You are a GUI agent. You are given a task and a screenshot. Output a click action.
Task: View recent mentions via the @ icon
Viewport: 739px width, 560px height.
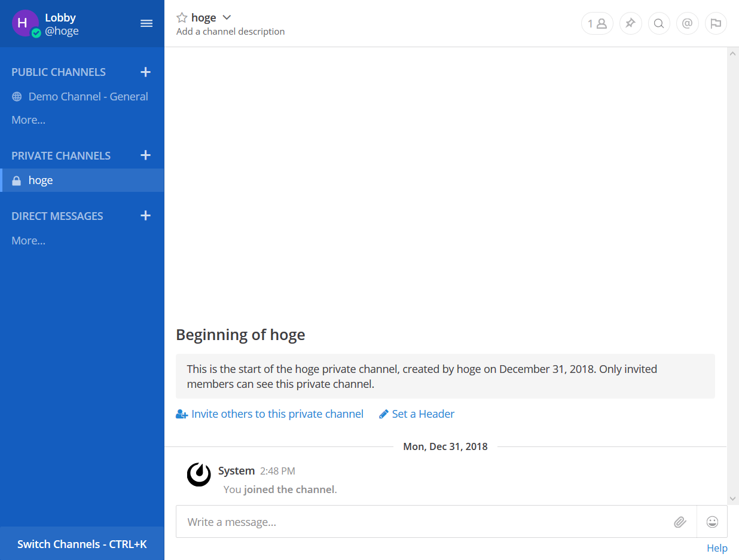click(x=687, y=23)
